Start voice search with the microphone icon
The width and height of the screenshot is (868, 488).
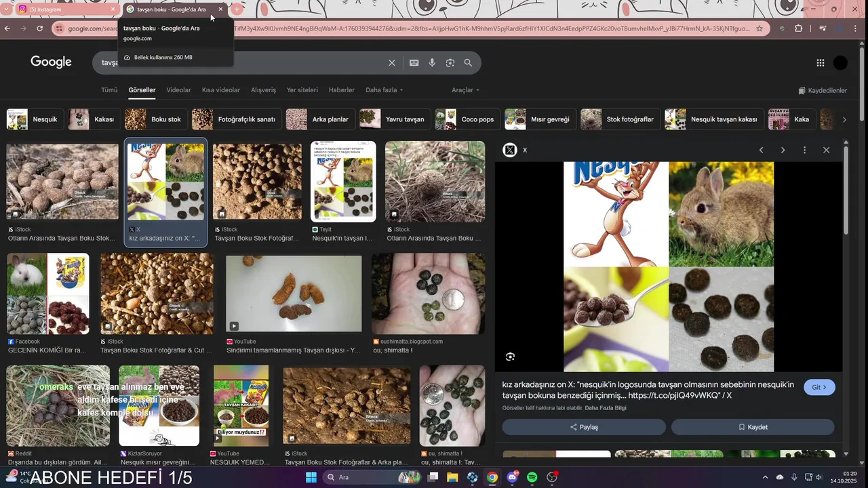click(432, 63)
